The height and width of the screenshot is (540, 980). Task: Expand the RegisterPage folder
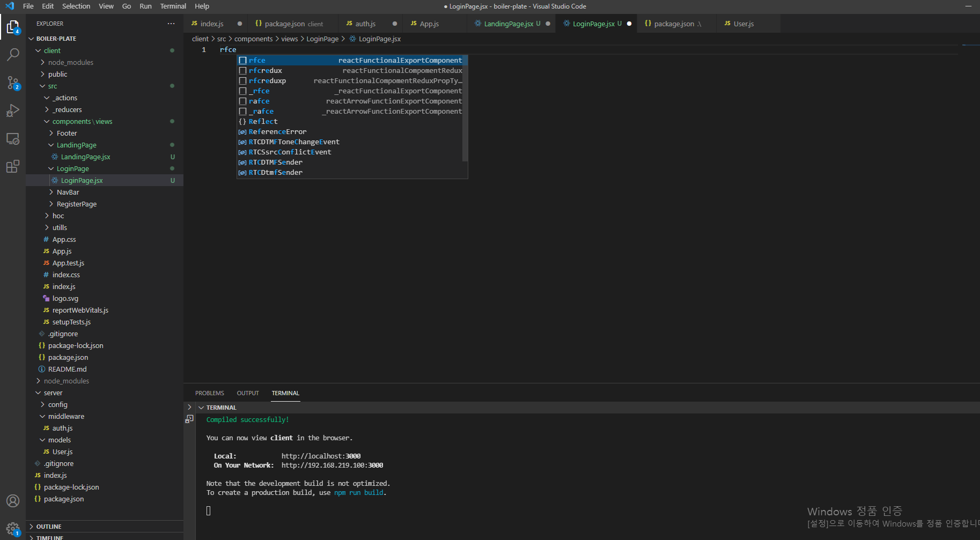51,204
